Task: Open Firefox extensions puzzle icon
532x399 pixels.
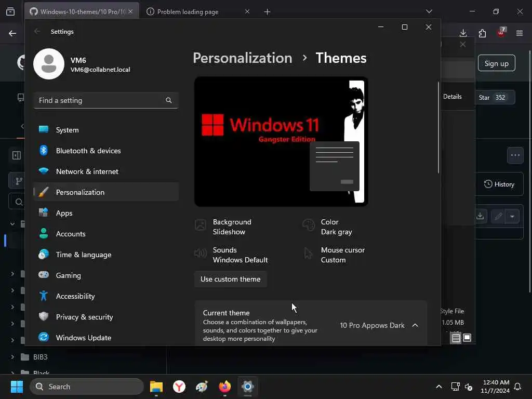Action: [x=482, y=33]
